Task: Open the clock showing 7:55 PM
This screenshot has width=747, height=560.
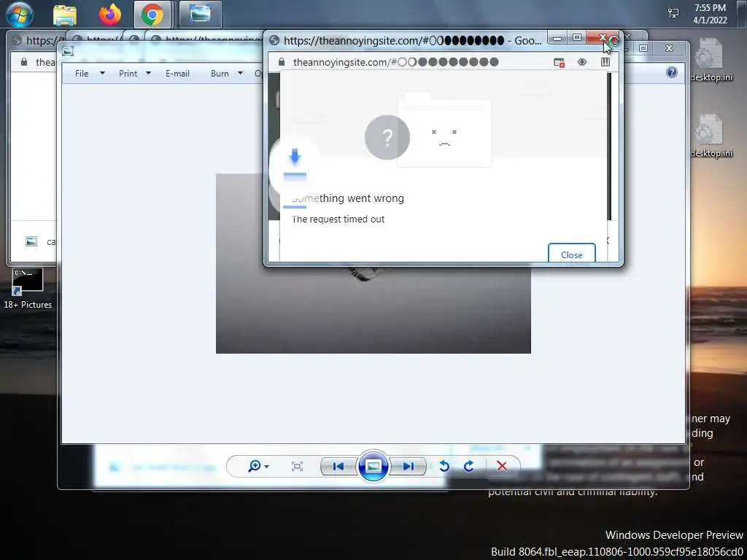Action: tap(710, 14)
